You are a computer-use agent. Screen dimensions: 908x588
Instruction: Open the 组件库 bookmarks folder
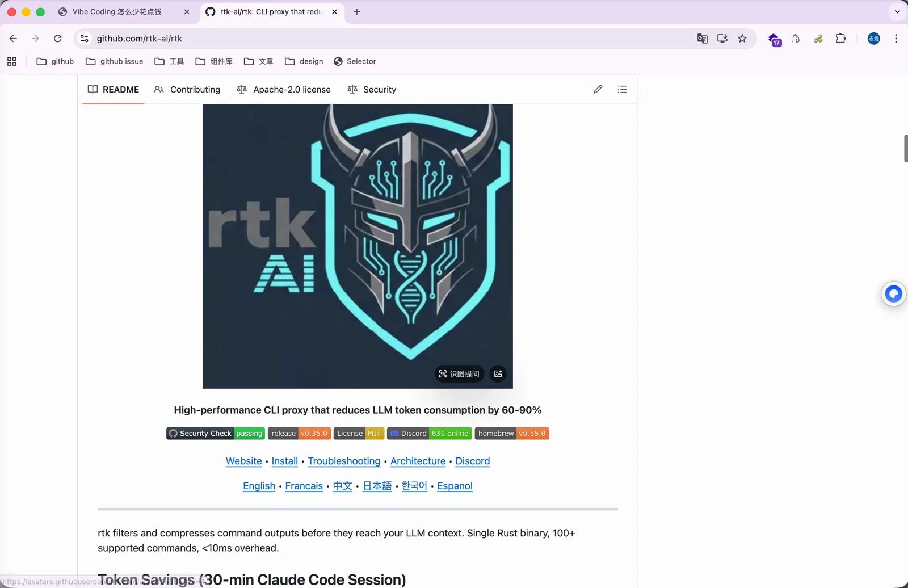214,61
